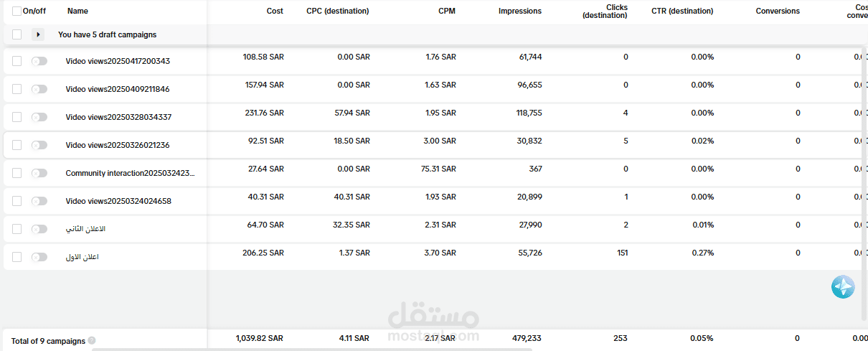Image resolution: width=868 pixels, height=351 pixels.
Task: Click the Conversions column header
Action: tap(778, 11)
